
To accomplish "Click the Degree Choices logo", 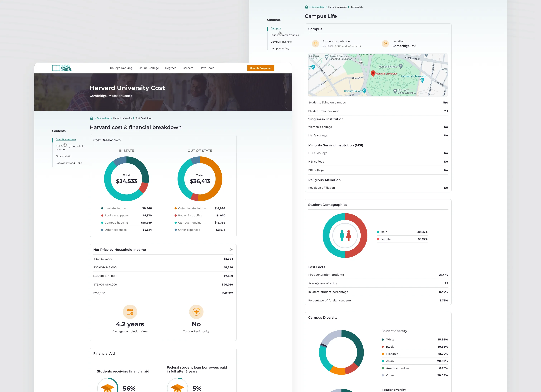I will click(x=62, y=68).
